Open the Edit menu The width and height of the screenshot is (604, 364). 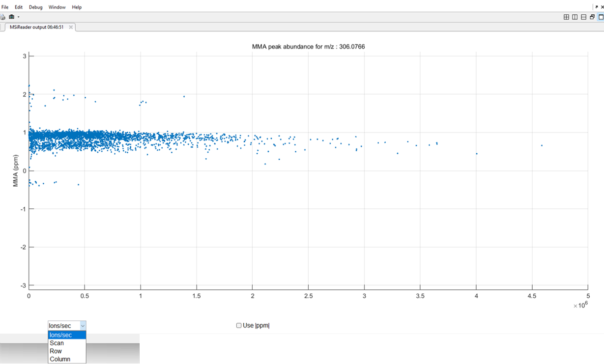[x=19, y=7]
